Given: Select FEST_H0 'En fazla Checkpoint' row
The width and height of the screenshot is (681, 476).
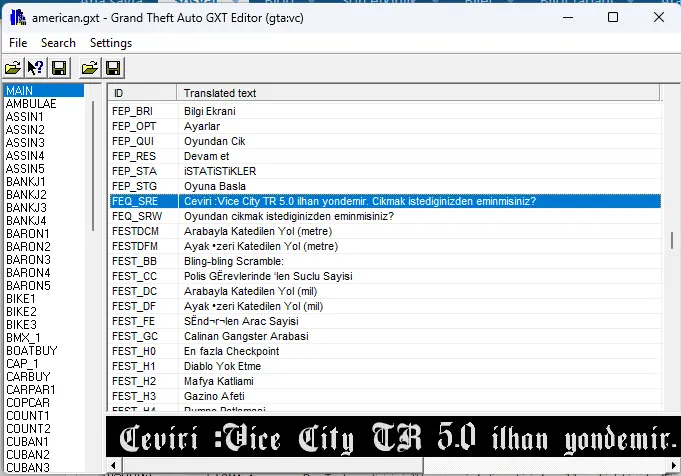Looking at the screenshot, I should pos(385,351).
